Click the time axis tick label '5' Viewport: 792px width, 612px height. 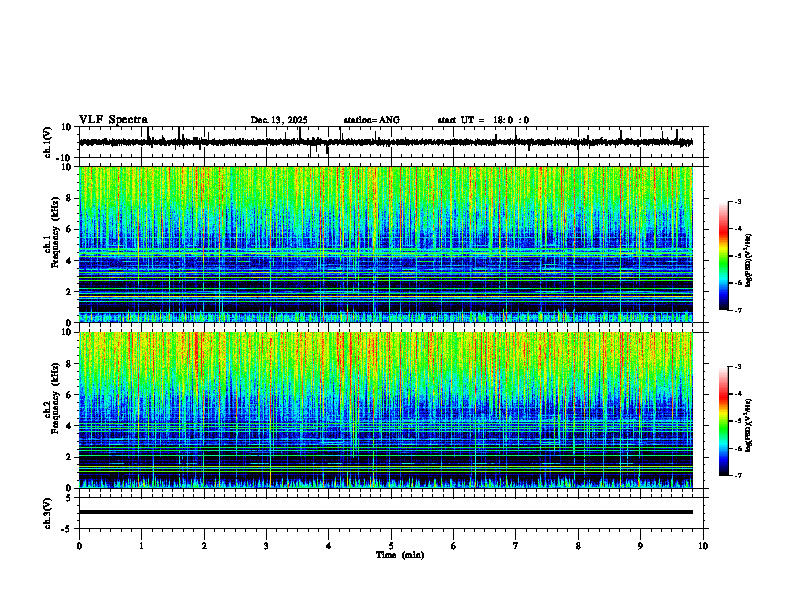[x=391, y=546]
